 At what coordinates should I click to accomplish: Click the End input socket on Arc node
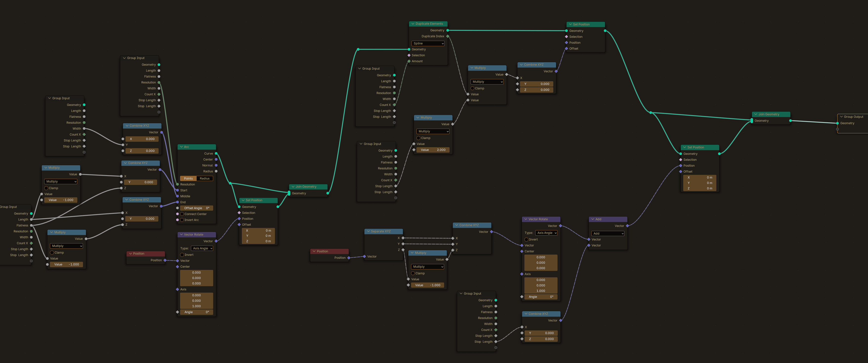click(178, 202)
